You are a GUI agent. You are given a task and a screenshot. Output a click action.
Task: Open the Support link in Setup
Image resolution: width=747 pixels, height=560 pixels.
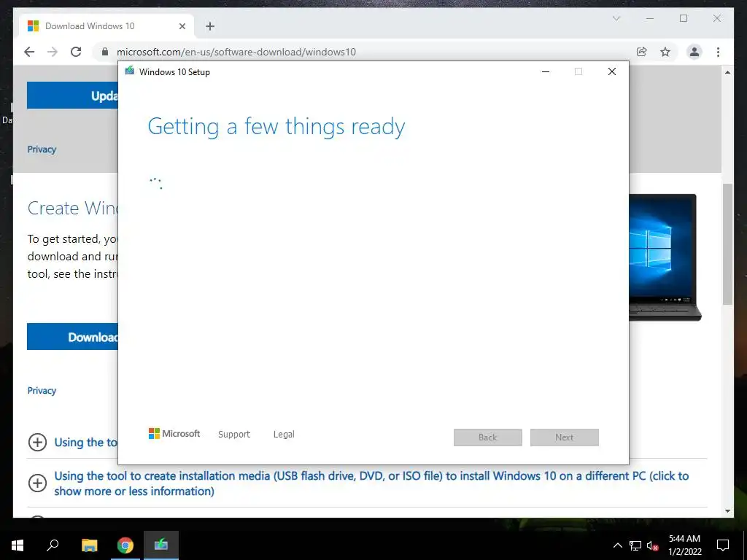[234, 435]
